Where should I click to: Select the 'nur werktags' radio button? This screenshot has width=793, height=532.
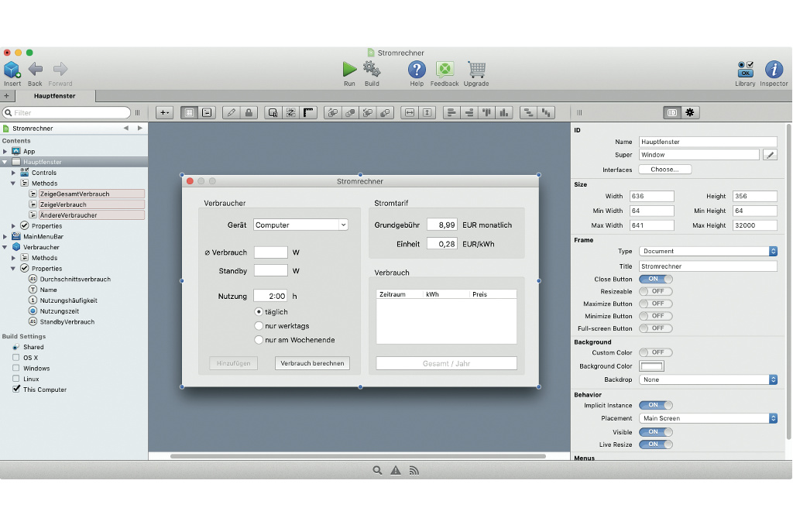point(259,326)
